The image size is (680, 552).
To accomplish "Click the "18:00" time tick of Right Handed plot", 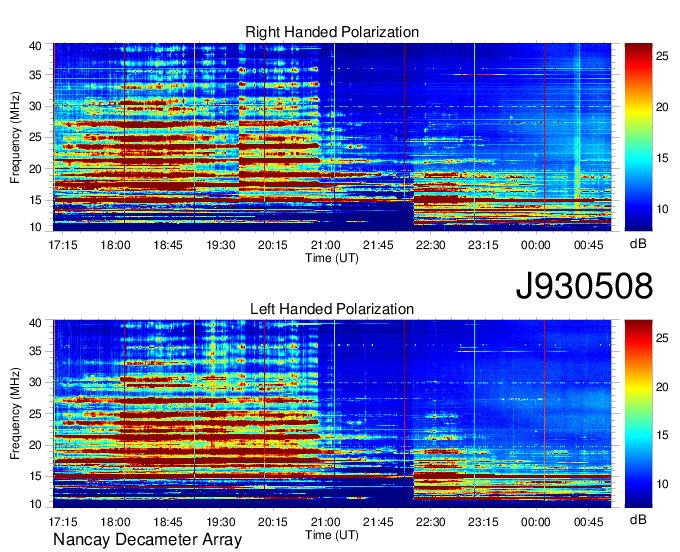I will (x=115, y=245).
